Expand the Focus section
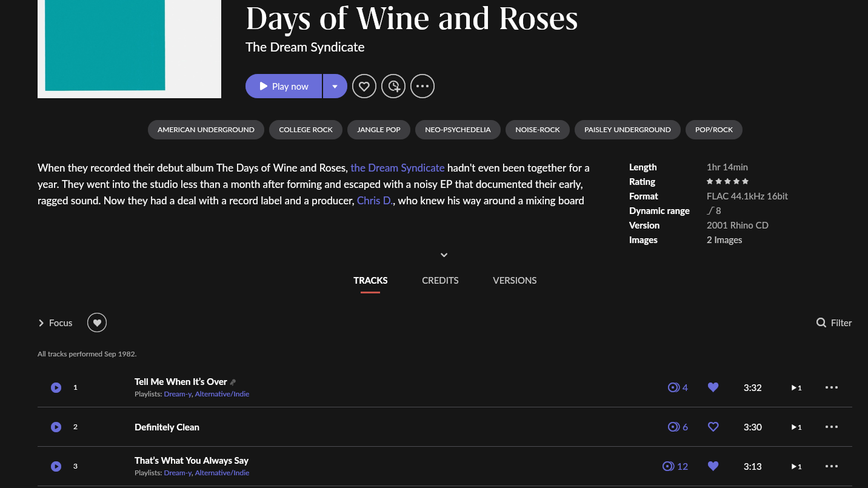 pos(55,323)
